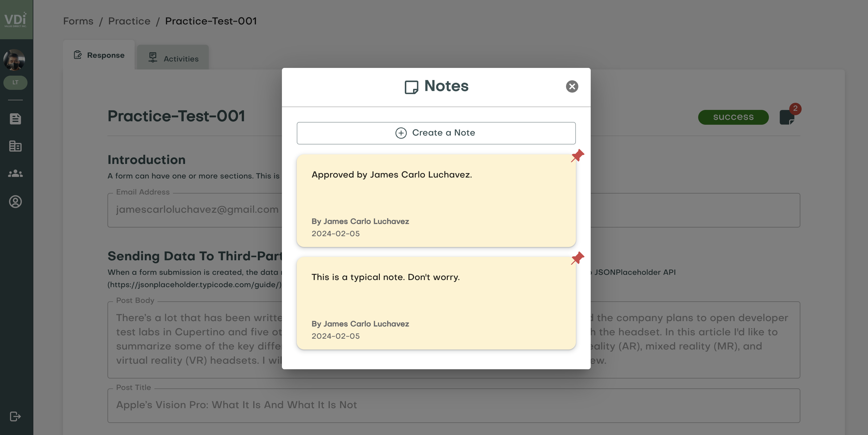
Task: Click the success status badge
Action: tap(733, 117)
